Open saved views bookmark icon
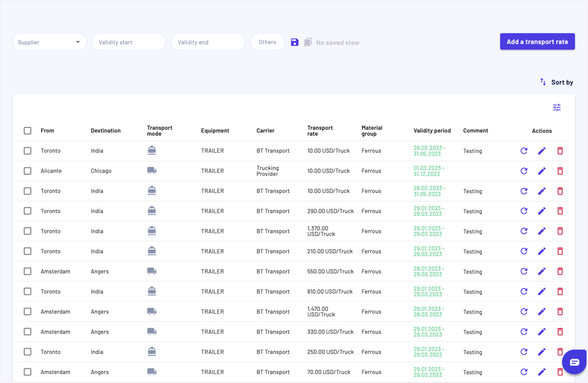The width and height of the screenshot is (588, 383). tap(308, 43)
